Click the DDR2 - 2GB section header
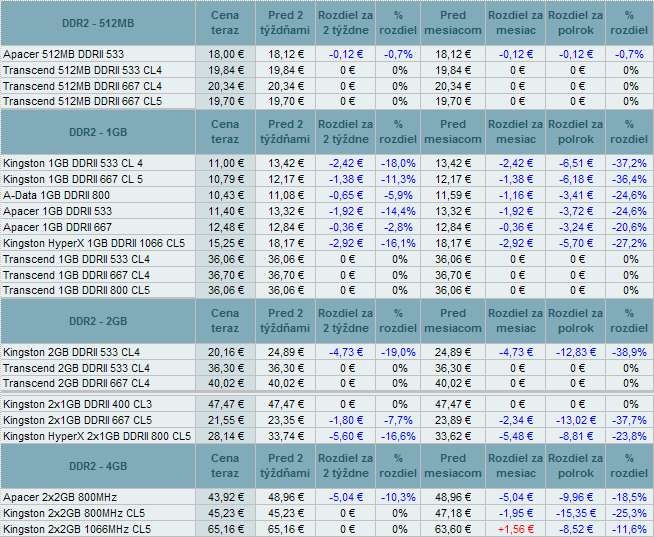The image size is (654, 537). click(98, 321)
